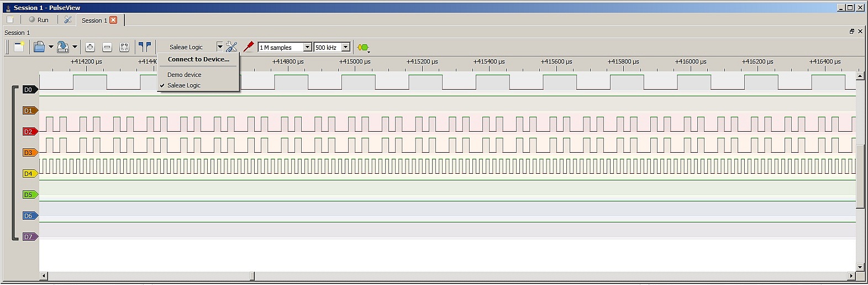Click +414200 µs on time ruler

[86, 61]
